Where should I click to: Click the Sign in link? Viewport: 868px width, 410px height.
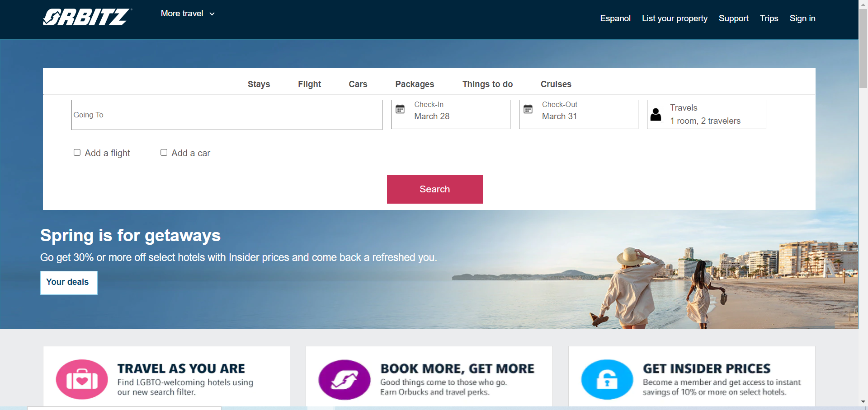(x=802, y=19)
